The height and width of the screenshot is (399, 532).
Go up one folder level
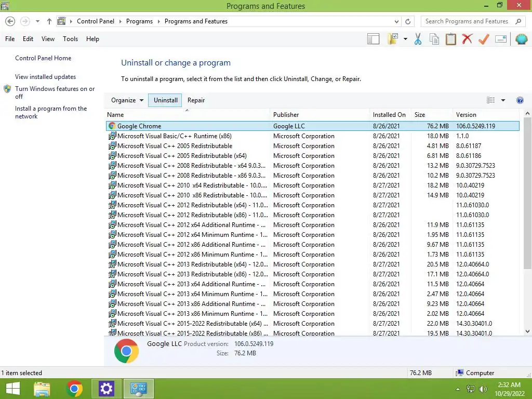tap(49, 21)
